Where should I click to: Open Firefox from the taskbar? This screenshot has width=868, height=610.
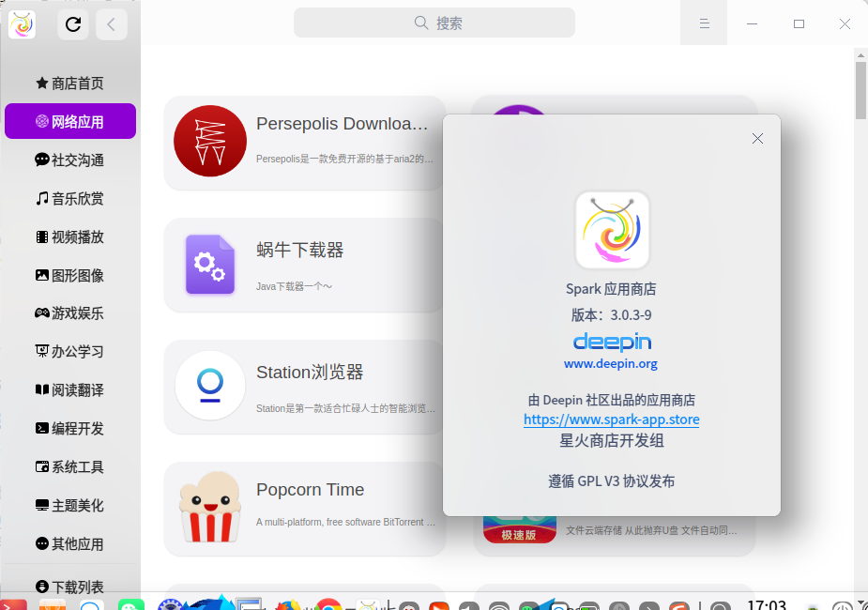click(x=287, y=604)
